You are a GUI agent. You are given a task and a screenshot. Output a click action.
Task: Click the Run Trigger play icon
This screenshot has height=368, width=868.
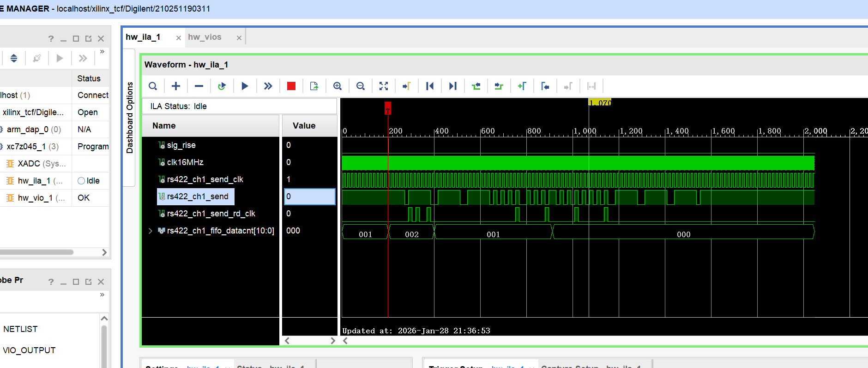pyautogui.click(x=245, y=86)
